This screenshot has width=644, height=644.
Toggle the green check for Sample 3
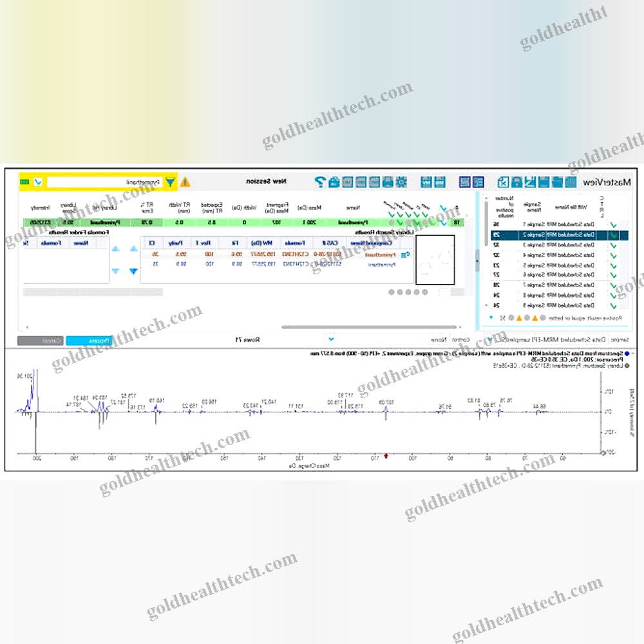613,245
